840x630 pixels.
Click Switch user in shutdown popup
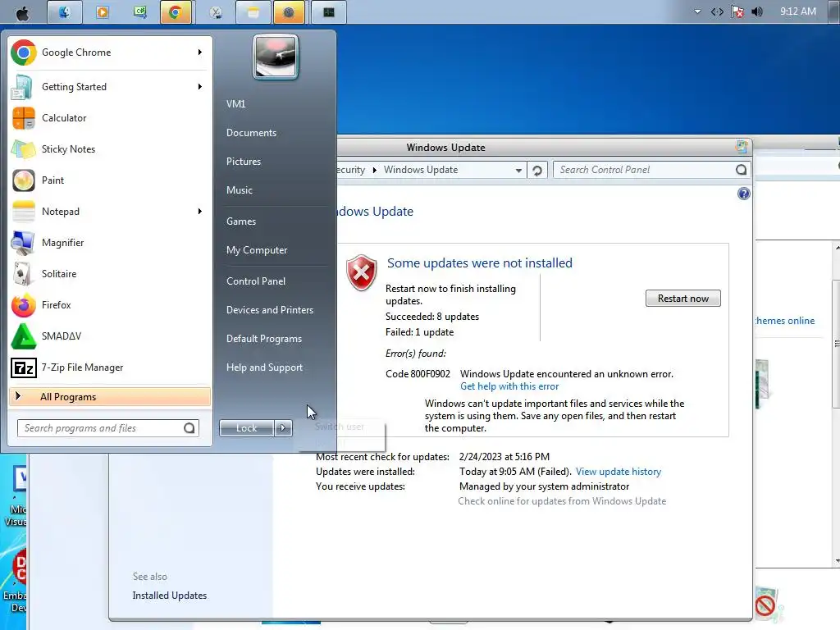pos(339,427)
